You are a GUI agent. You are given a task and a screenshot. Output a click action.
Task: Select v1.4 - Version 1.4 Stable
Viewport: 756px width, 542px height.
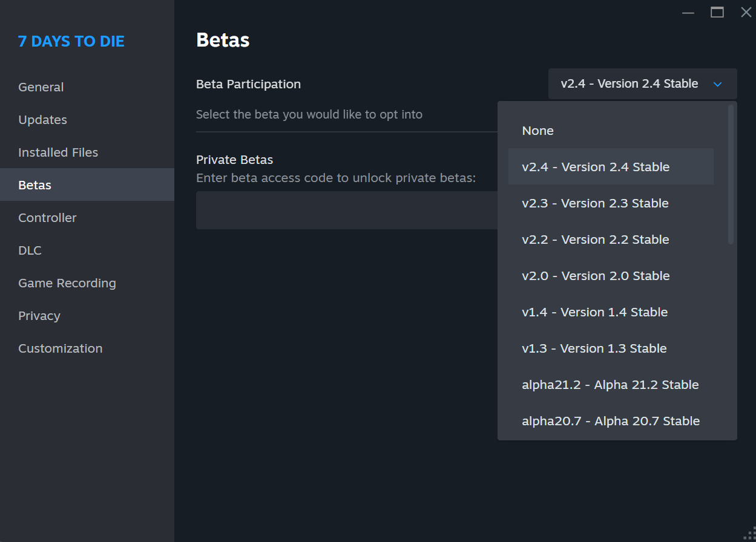[594, 312]
